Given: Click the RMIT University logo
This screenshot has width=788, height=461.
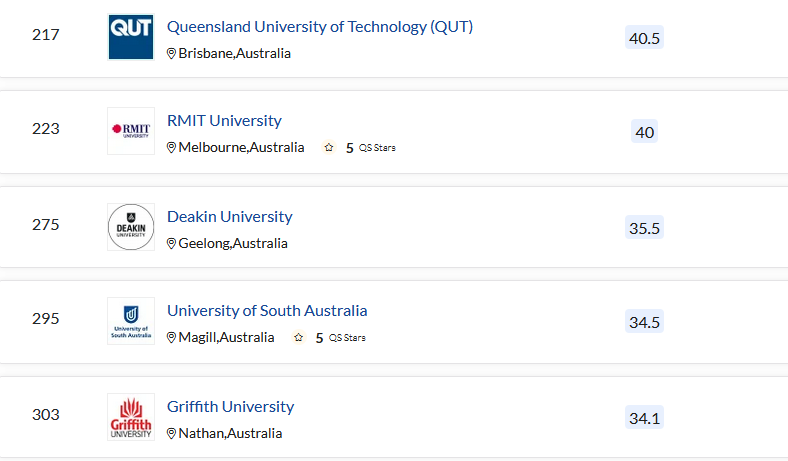Looking at the screenshot, I should [131, 131].
